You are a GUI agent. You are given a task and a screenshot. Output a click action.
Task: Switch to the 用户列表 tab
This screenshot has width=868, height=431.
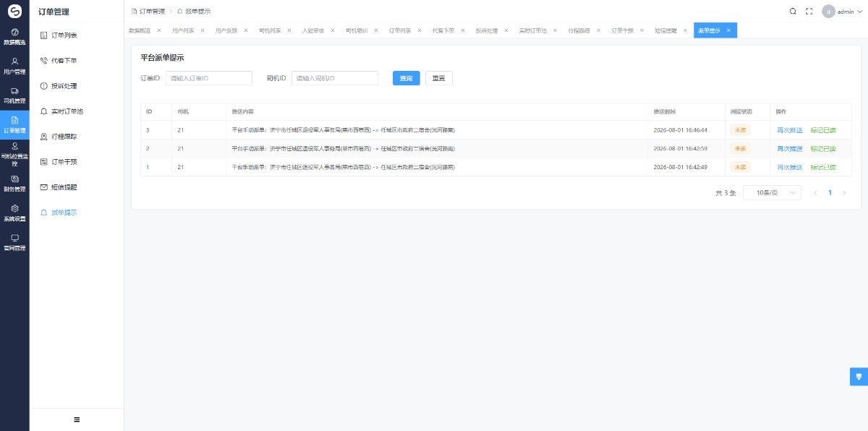coord(182,30)
